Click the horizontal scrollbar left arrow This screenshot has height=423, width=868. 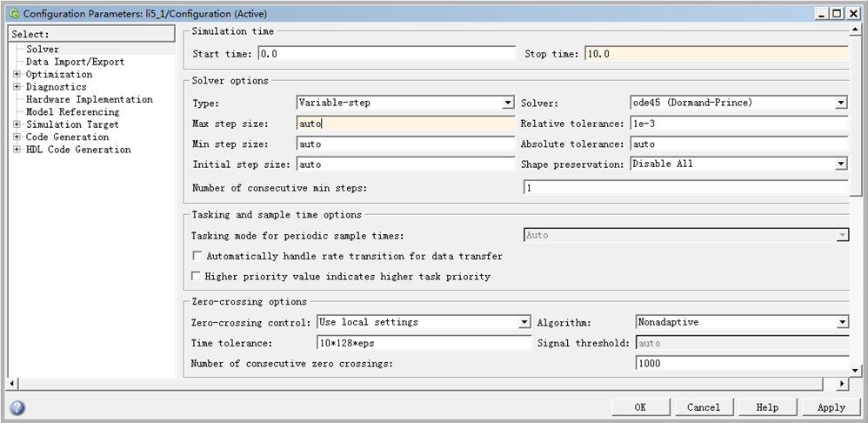click(13, 383)
